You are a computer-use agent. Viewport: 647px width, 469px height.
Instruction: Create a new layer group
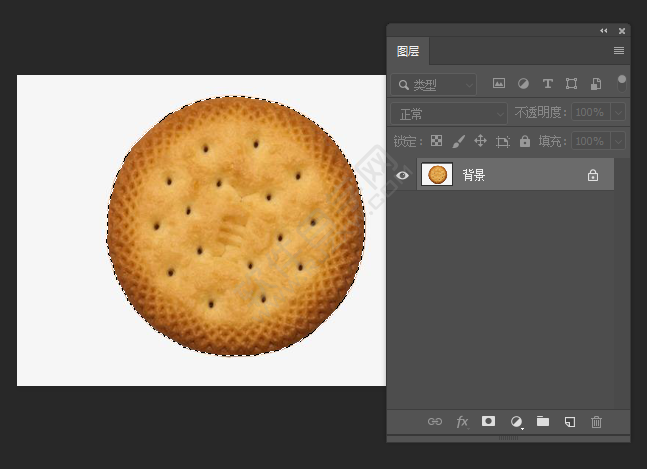pyautogui.click(x=543, y=421)
